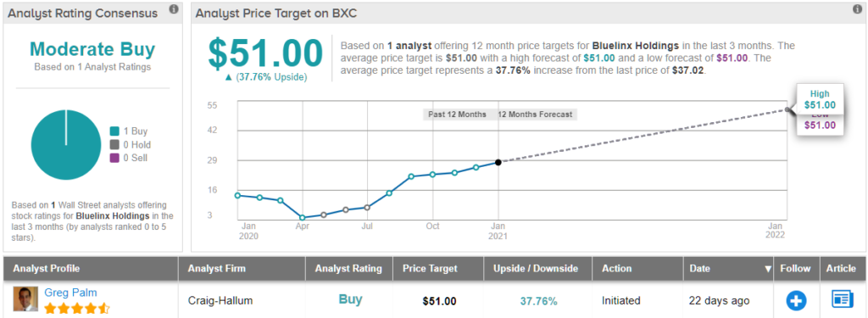
Task: Click the purple 0 Sell legend swatch
Action: point(114,158)
